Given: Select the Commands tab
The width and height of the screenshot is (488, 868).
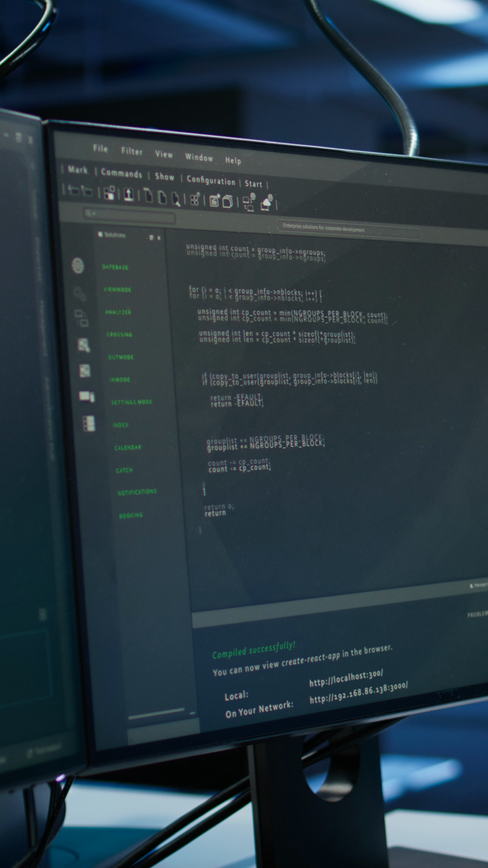Looking at the screenshot, I should pos(122,173).
